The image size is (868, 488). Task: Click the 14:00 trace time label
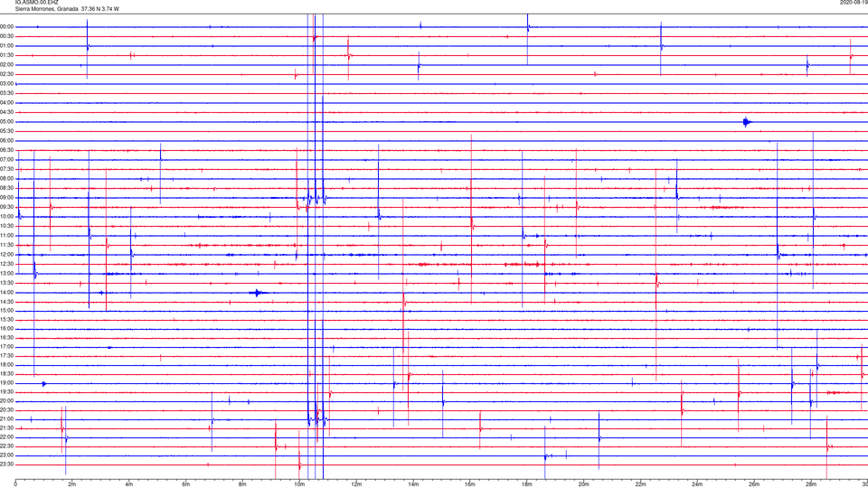click(x=7, y=293)
